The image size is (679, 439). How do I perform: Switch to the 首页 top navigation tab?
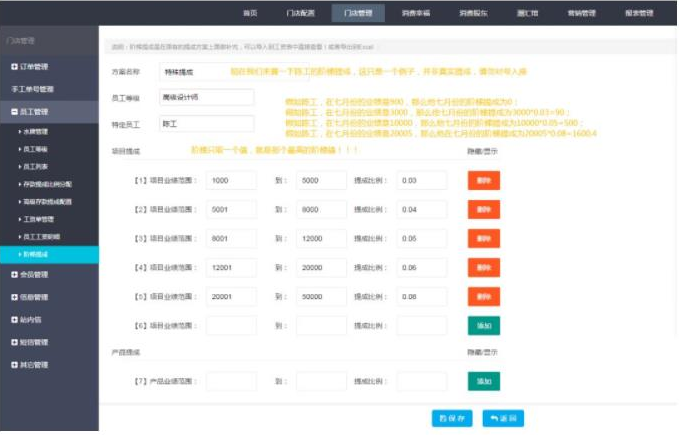tap(251, 13)
